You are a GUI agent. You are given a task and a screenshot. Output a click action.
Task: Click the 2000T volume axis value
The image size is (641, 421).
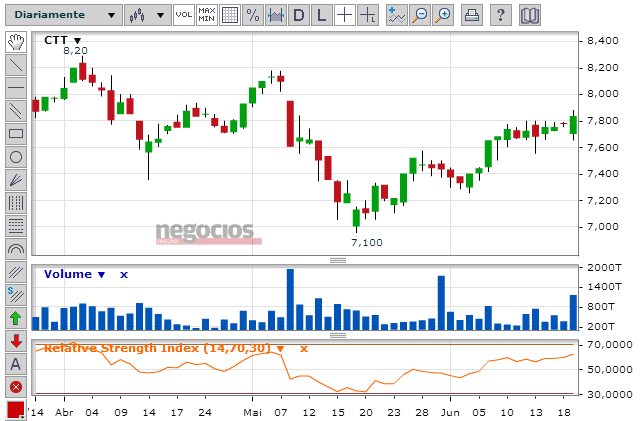click(x=604, y=268)
